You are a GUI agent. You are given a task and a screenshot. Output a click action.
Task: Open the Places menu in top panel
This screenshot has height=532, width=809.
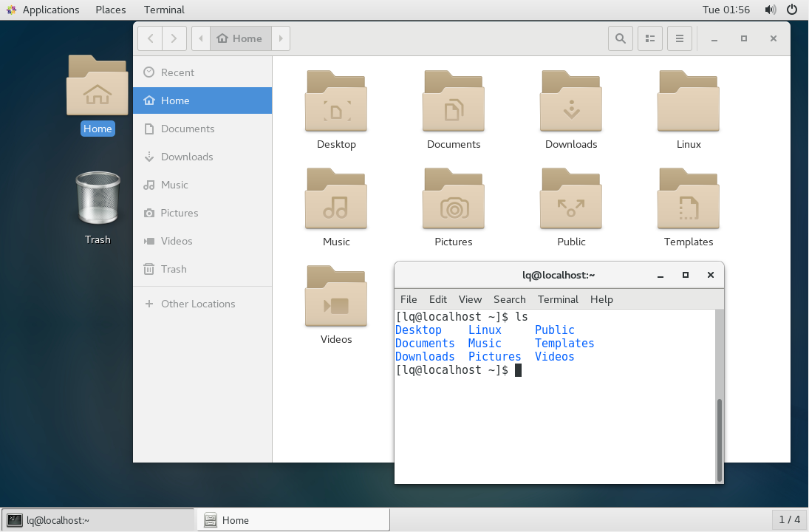pos(111,10)
